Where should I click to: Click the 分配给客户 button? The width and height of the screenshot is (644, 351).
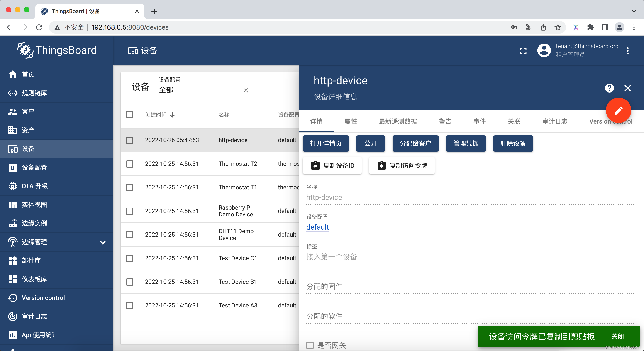415,143
